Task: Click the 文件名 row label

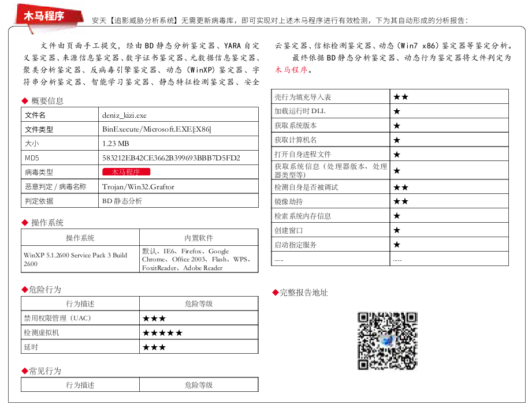Action: (x=35, y=115)
